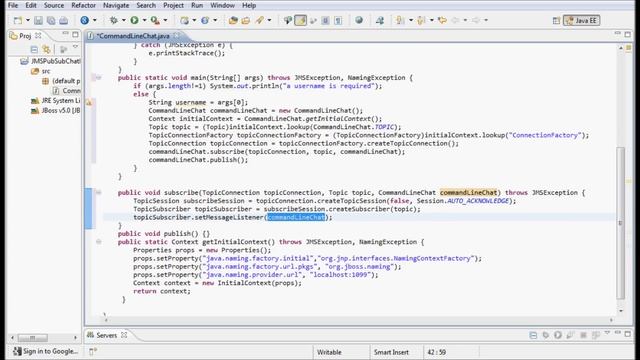Open dropdown beside Search flashlight icon
The image size is (640, 360).
pos(269,20)
